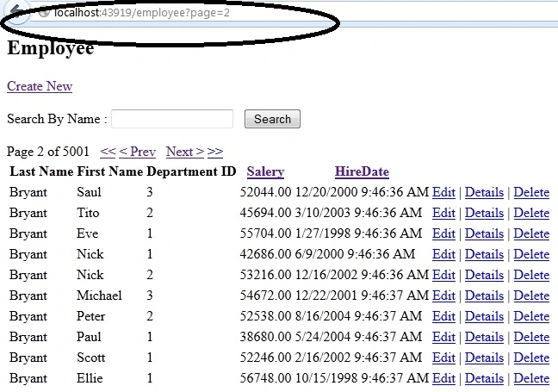Click the first name cell 'Scott'

[x=91, y=358]
